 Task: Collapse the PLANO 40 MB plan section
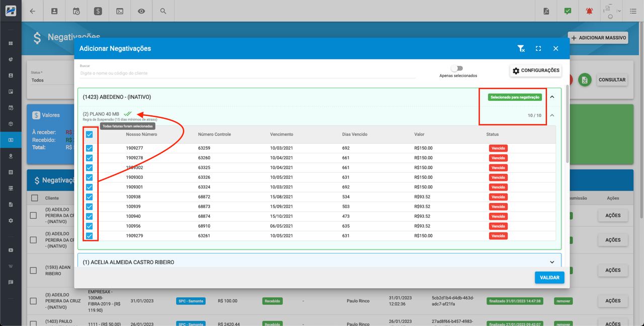point(552,115)
